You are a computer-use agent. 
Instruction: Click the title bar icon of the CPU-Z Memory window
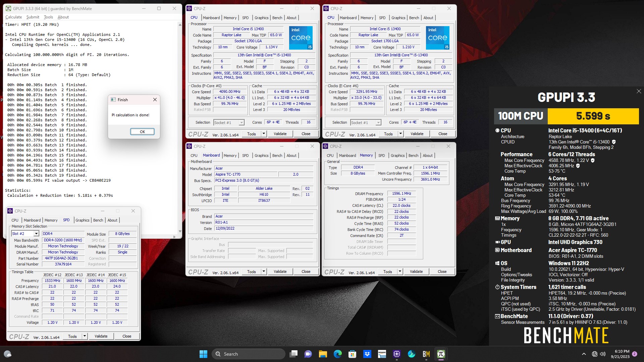coord(325,146)
